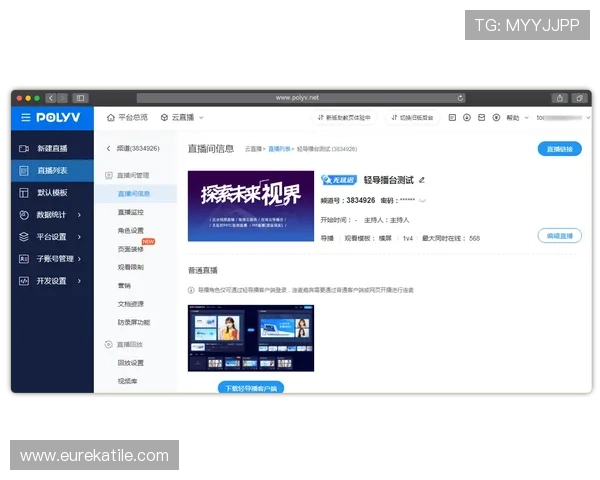Open the download center icon in top bar
The image size is (600, 480).
coord(467,118)
